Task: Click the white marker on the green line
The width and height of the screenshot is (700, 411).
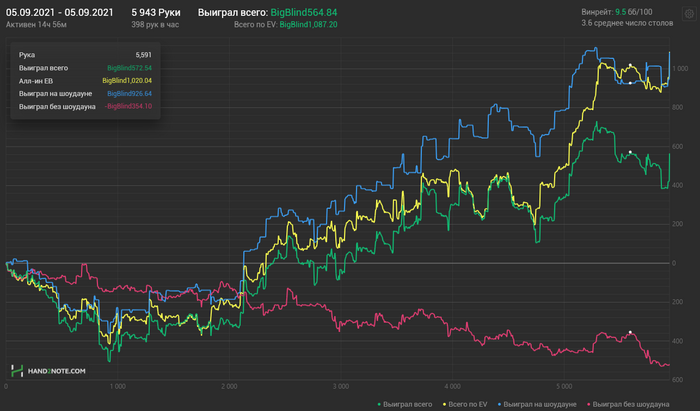Action: click(x=630, y=152)
